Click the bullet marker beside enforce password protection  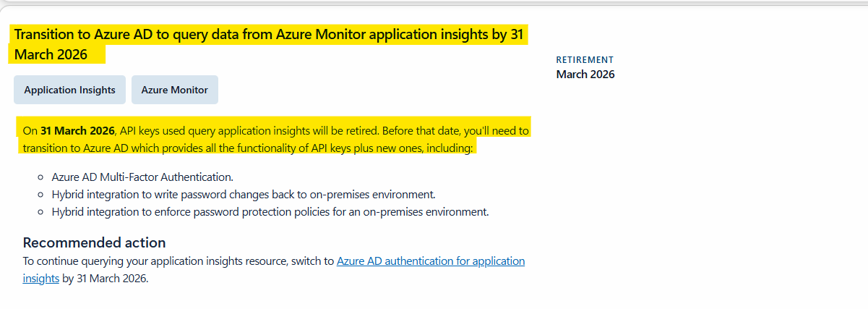coord(40,213)
